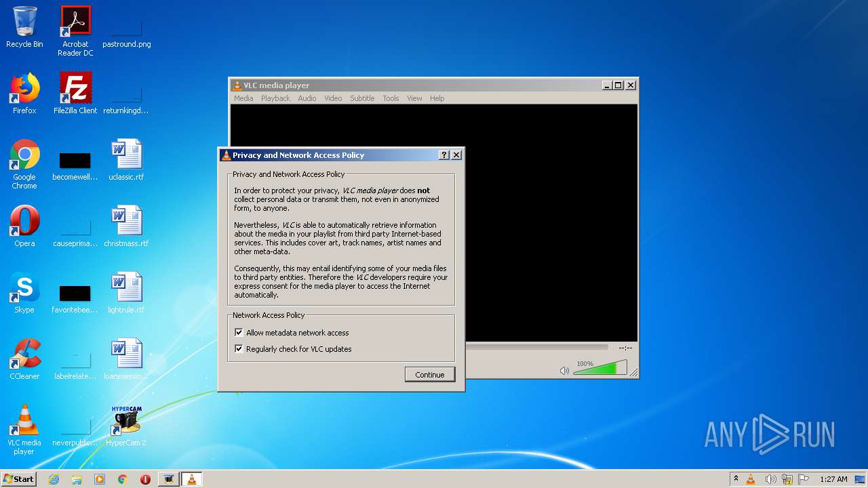Open the volume tray icon

coord(770,479)
